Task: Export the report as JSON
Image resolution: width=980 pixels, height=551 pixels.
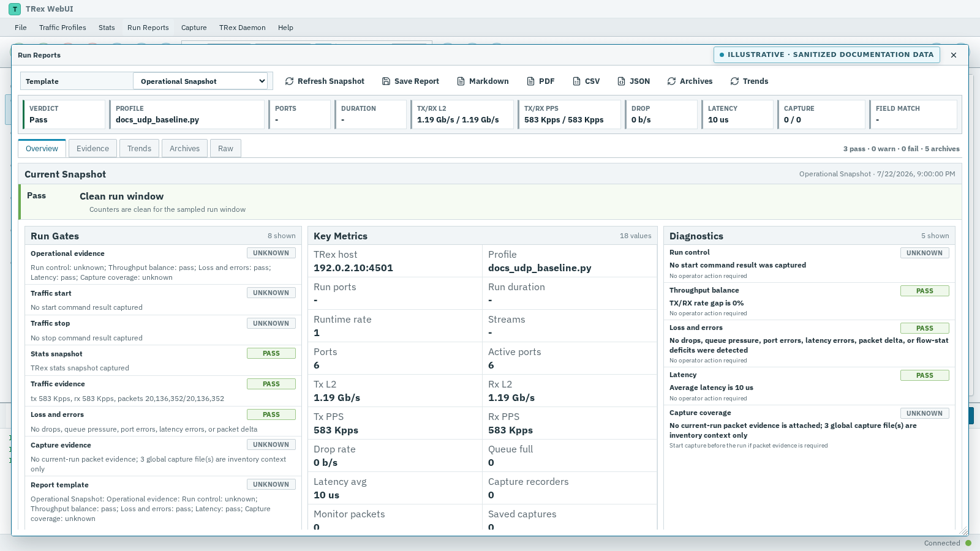Action: click(x=634, y=81)
